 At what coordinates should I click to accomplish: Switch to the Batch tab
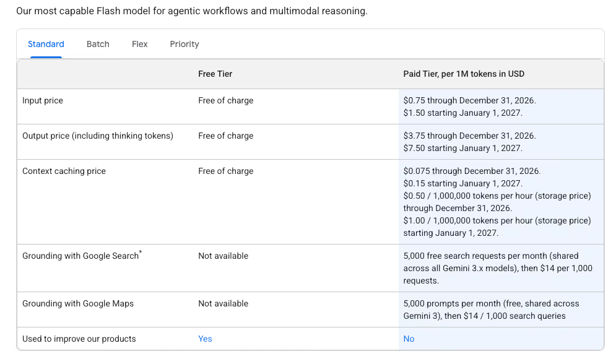[98, 44]
